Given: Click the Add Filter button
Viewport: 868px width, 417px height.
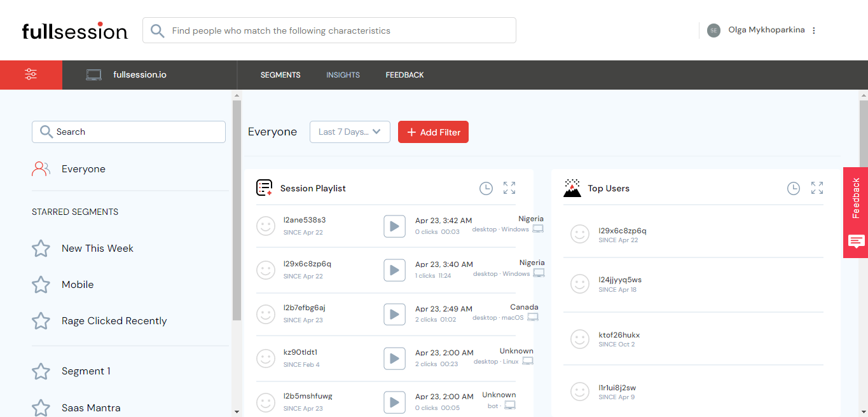Looking at the screenshot, I should [433, 132].
